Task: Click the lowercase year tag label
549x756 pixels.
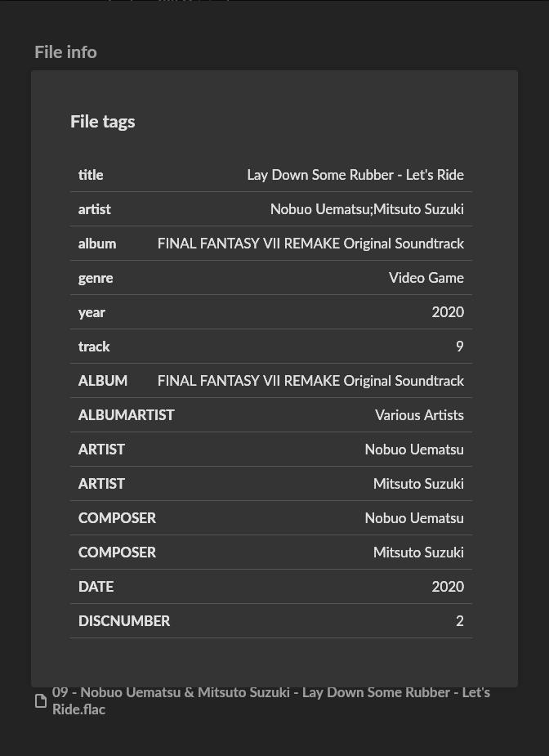Action: pos(91,312)
